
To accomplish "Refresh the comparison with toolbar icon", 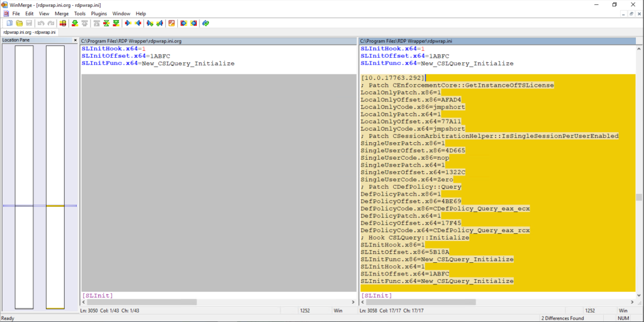I will pos(205,23).
